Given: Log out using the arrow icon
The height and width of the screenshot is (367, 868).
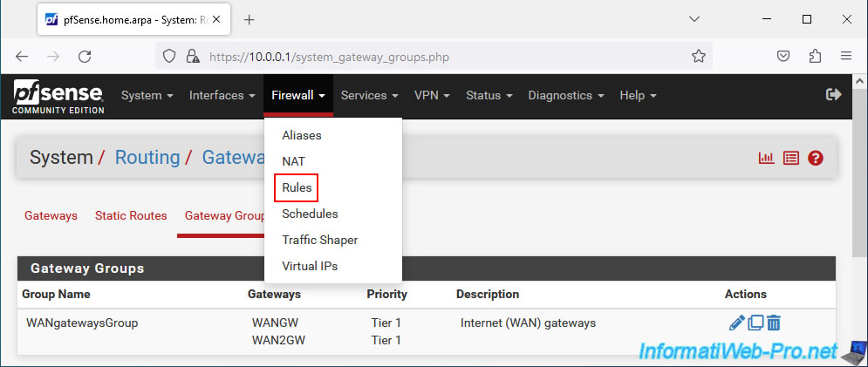Looking at the screenshot, I should point(834,95).
